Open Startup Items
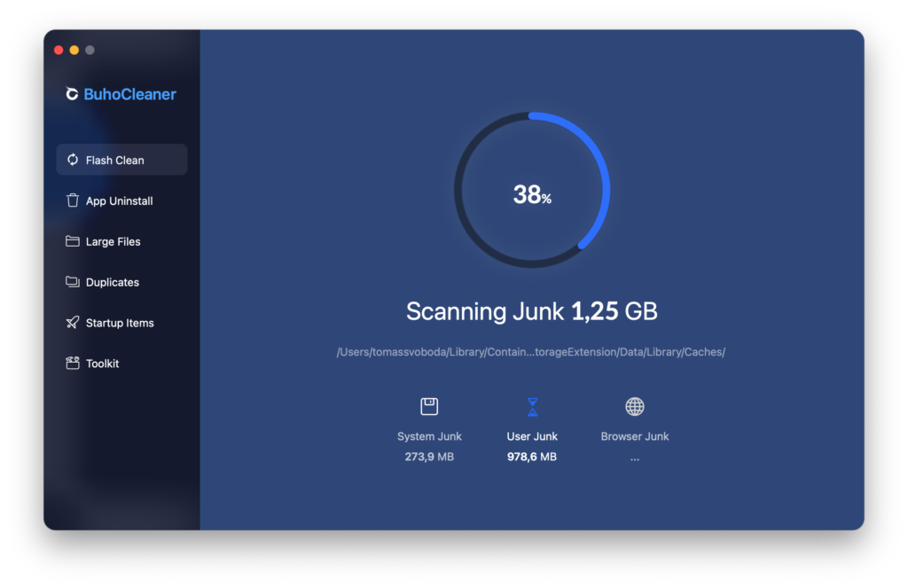The image size is (908, 588). coord(121,323)
